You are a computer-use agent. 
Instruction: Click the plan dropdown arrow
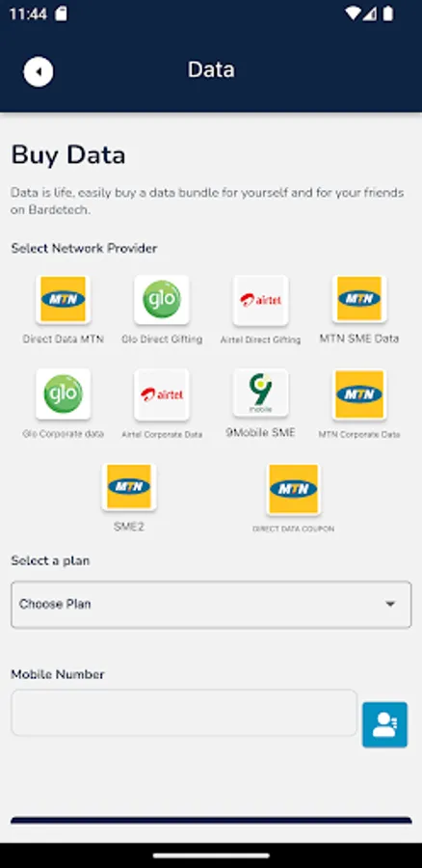pos(390,604)
